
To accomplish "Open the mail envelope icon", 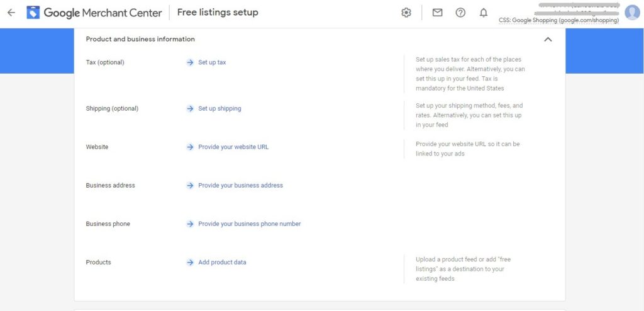I will pyautogui.click(x=438, y=13).
